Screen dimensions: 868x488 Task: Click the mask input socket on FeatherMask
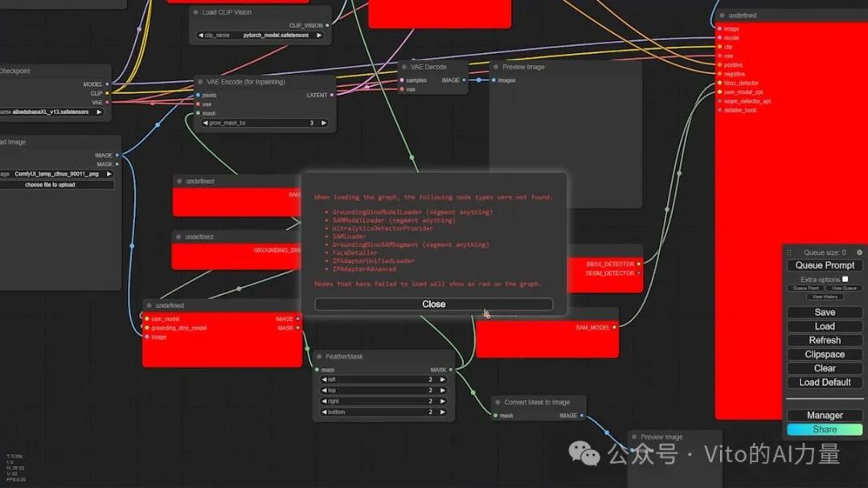(317, 370)
